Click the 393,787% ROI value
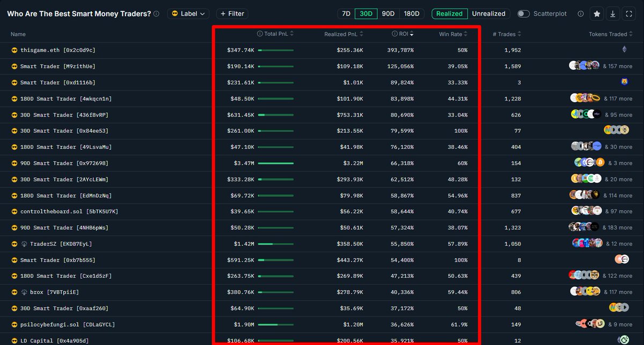This screenshot has width=644, height=345. pyautogui.click(x=400, y=50)
